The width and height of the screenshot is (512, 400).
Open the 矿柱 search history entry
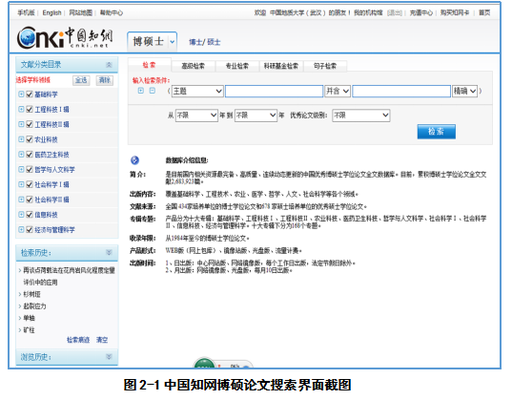point(29,330)
